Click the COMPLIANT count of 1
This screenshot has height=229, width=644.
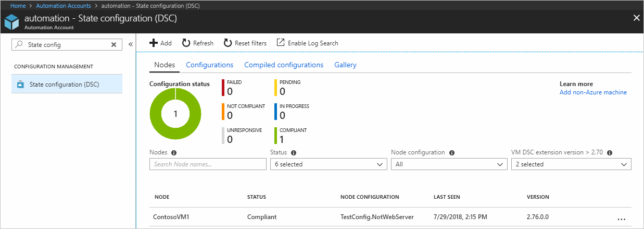point(282,139)
